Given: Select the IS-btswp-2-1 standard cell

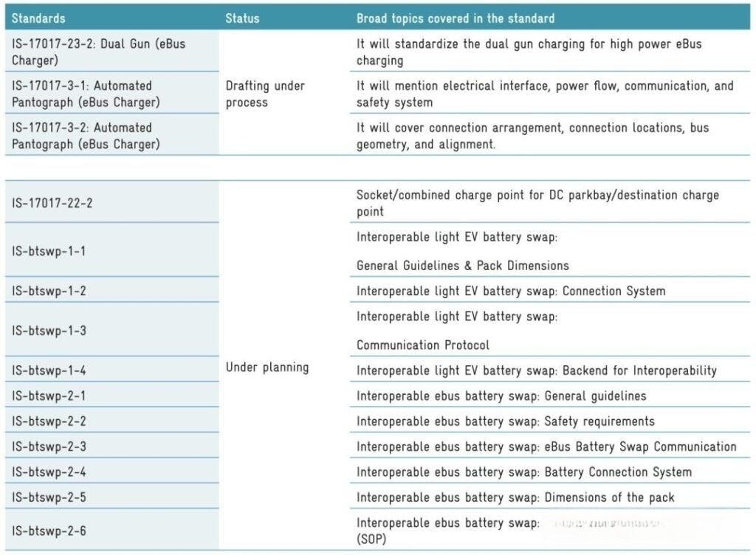Looking at the screenshot, I should click(x=49, y=396).
